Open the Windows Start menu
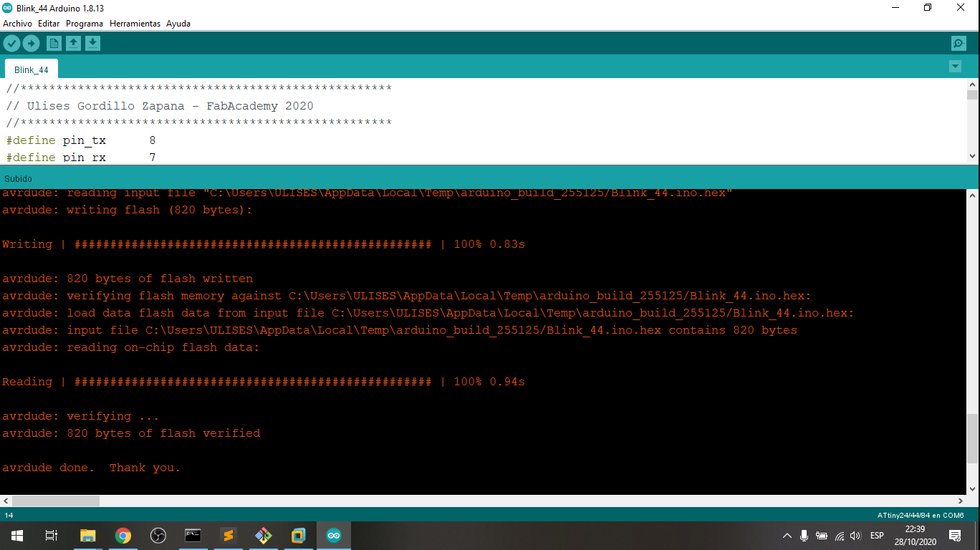The width and height of the screenshot is (980, 550). point(17,536)
